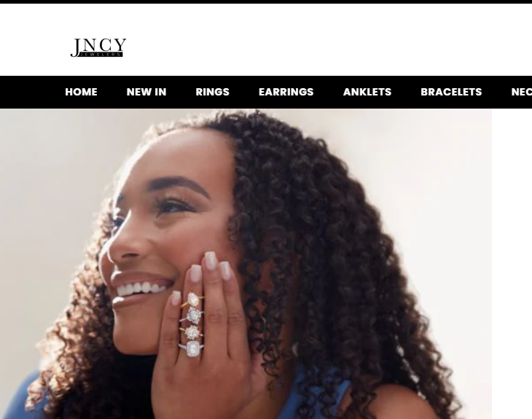Open the NEW IN menu item
Screen dimensions: 532x419
click(x=146, y=92)
